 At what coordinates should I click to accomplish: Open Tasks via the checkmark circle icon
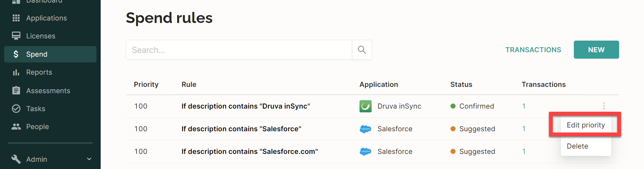pos(16,109)
